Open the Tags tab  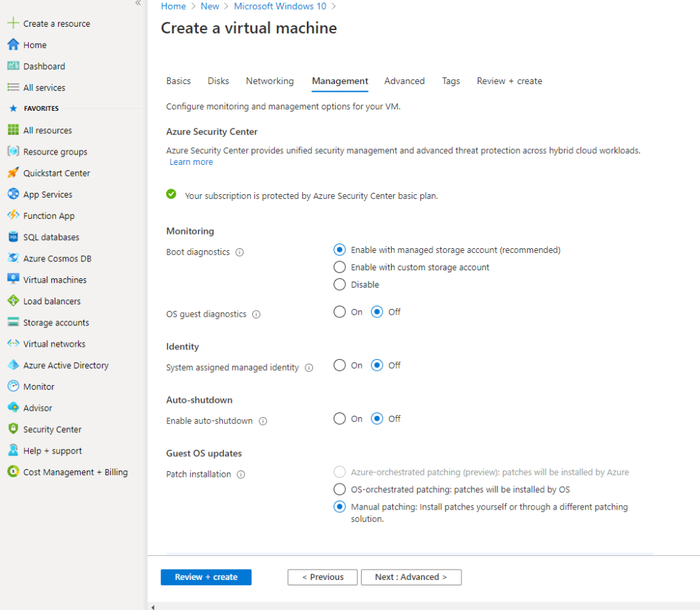tap(451, 81)
